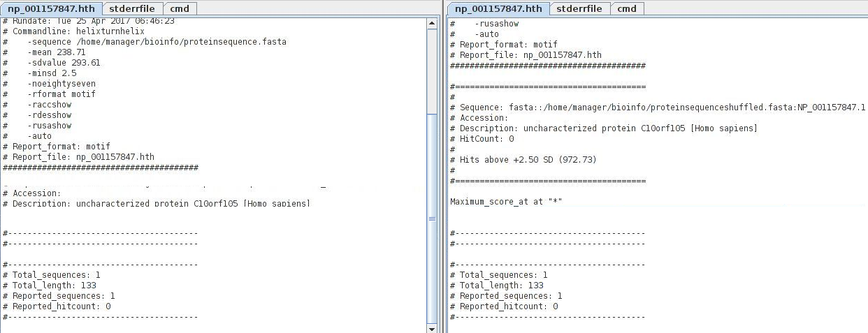Click the '-minsd 2.5' line

52,73
